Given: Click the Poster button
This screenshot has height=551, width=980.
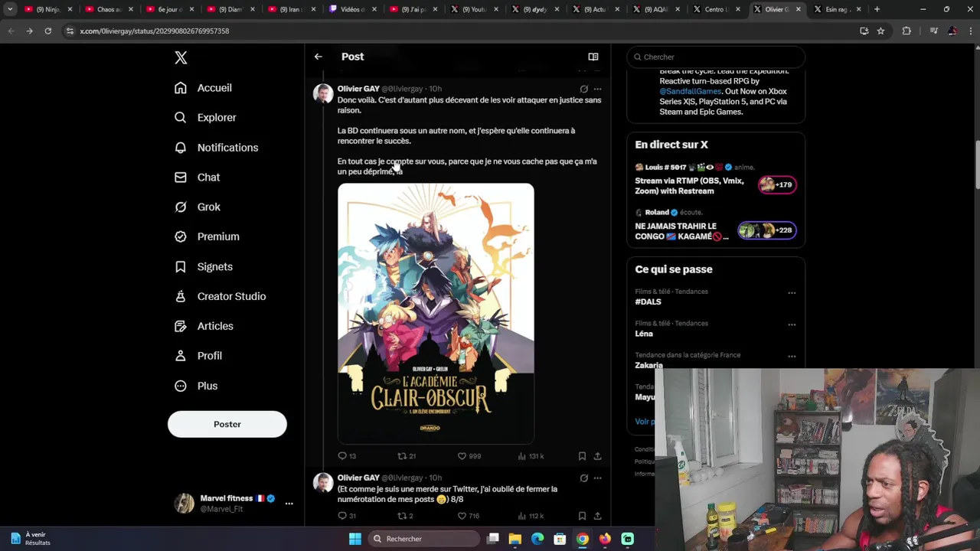Looking at the screenshot, I should pyautogui.click(x=227, y=424).
